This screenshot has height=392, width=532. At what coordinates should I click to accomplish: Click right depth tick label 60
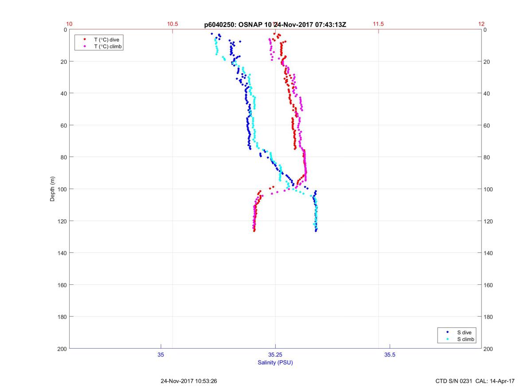(x=487, y=125)
